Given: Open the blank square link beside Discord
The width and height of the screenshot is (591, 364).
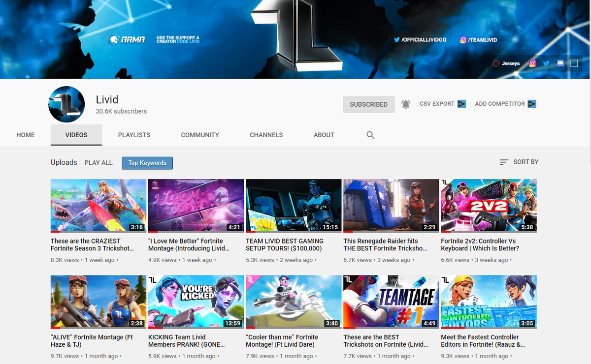Looking at the screenshot, I should pyautogui.click(x=574, y=63).
